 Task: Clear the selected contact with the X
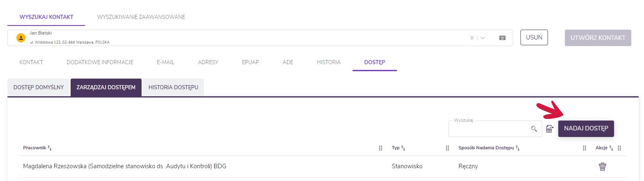(472, 38)
